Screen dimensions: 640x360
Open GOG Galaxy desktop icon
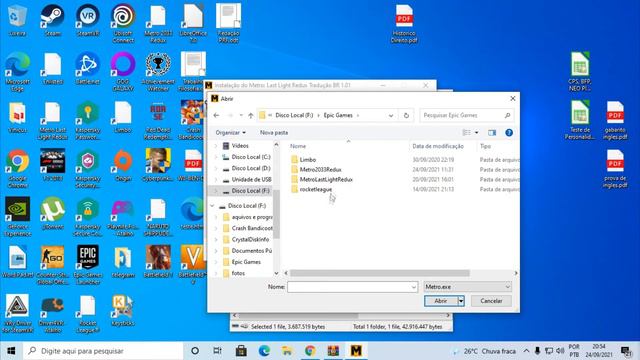click(123, 71)
